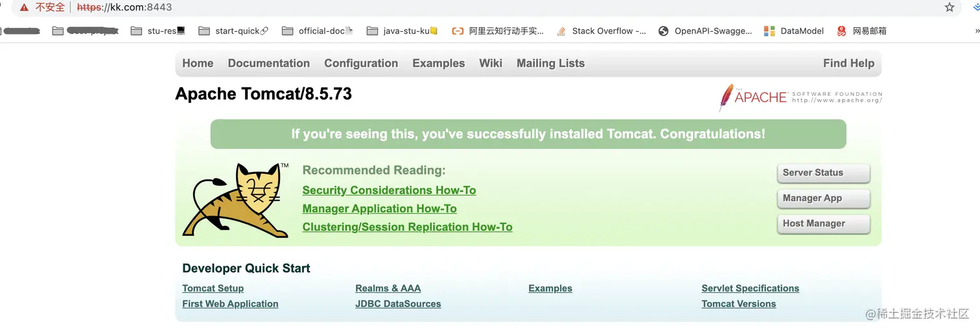The height and width of the screenshot is (331, 980).
Task: Click the insecure connection warning icon
Action: pyautogui.click(x=24, y=8)
